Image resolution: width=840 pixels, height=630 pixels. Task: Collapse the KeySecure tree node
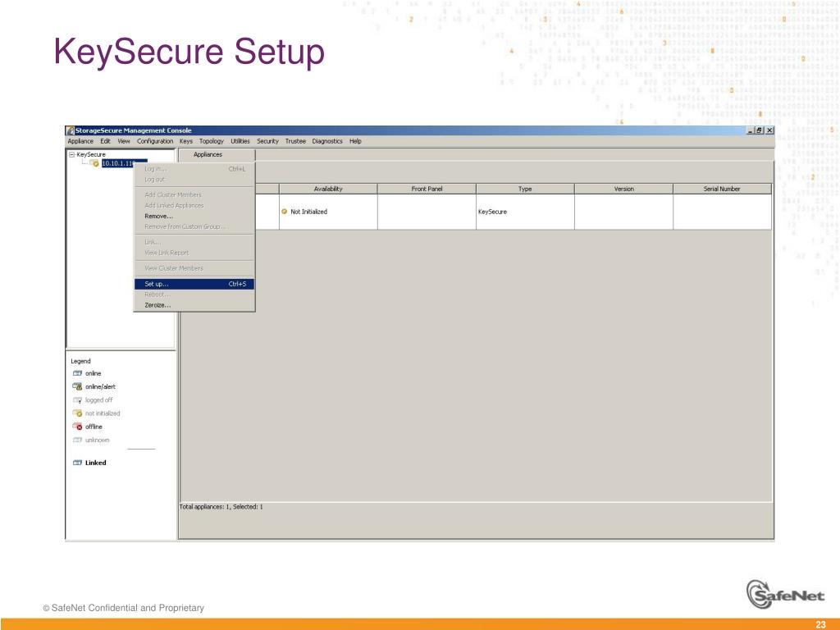72,154
